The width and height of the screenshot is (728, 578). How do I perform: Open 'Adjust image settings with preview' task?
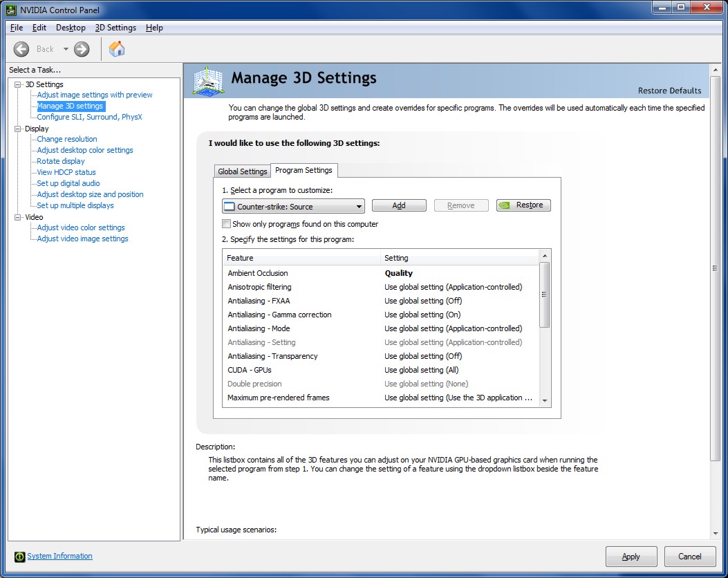[x=95, y=95]
